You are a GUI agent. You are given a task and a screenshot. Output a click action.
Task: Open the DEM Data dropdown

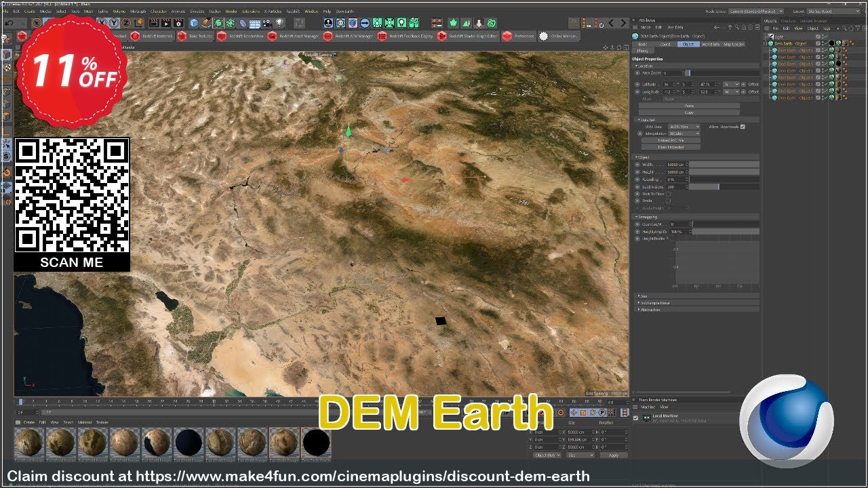tap(684, 127)
